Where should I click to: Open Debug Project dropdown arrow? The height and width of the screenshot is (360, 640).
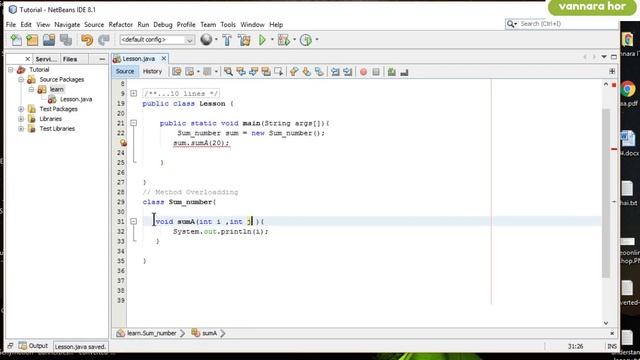(x=294, y=40)
